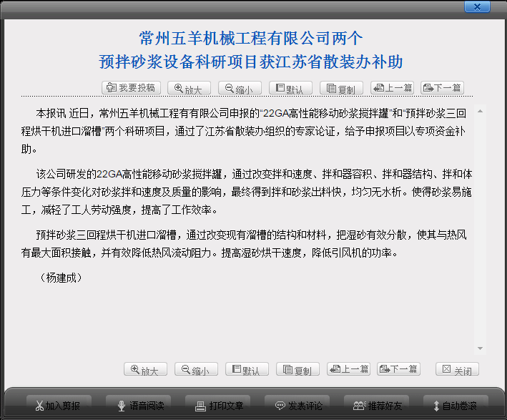Close the window with the blue X button
The width and height of the screenshot is (507, 420).
click(x=477, y=6)
